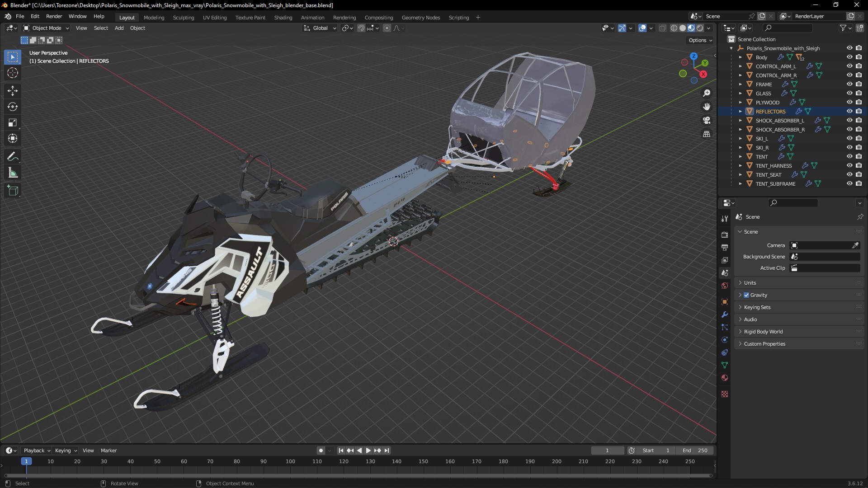868x488 pixels.
Task: Open the Object properties tab
Action: coord(725,302)
